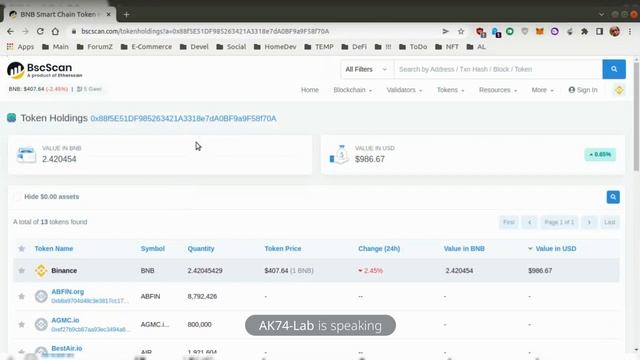Open Home in navigation
Screen dimensions: 640x360
tap(310, 90)
